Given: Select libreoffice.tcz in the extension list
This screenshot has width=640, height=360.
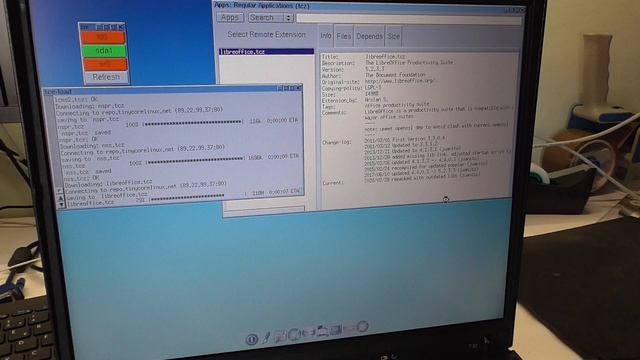Looking at the screenshot, I should [267, 52].
